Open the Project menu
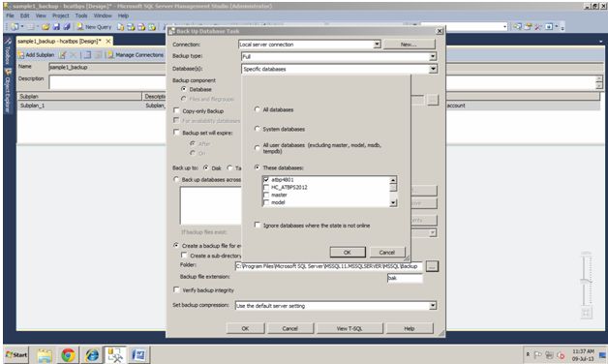The height and width of the screenshot is (364, 608). (x=60, y=15)
